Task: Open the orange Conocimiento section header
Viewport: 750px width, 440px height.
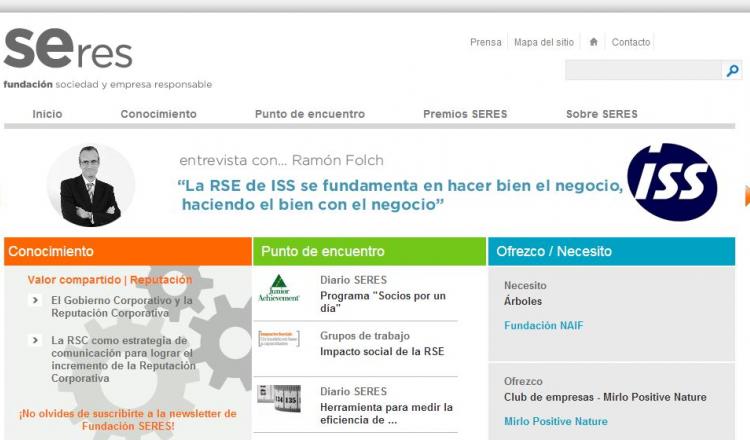Action: [x=128, y=251]
